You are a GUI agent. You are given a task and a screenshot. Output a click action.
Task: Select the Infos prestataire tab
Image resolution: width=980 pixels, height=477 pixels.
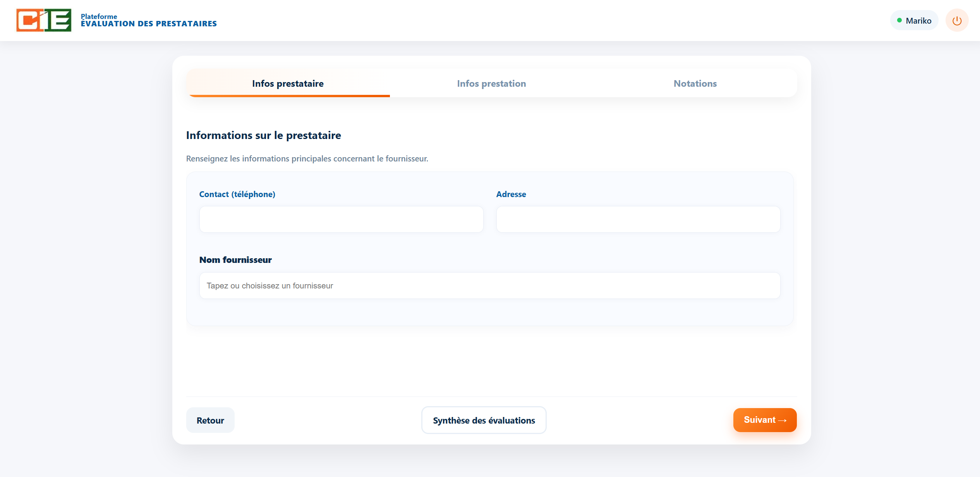pos(288,83)
